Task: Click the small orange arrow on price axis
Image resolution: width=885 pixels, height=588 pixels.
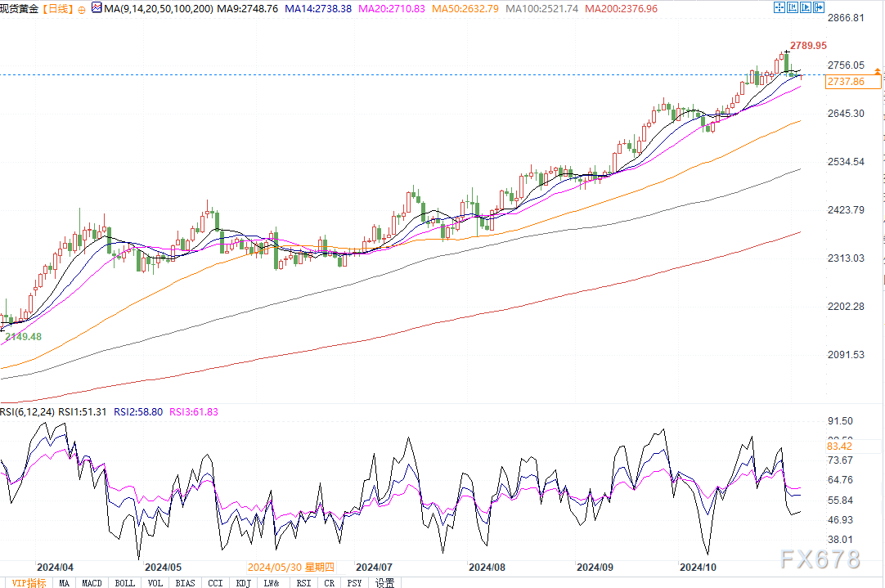Action: tap(877, 73)
